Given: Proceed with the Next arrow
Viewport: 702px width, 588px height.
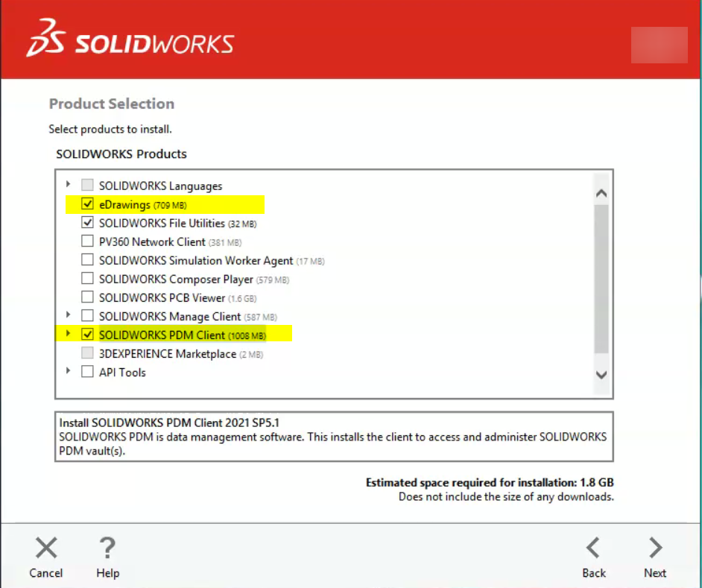Looking at the screenshot, I should [x=656, y=548].
